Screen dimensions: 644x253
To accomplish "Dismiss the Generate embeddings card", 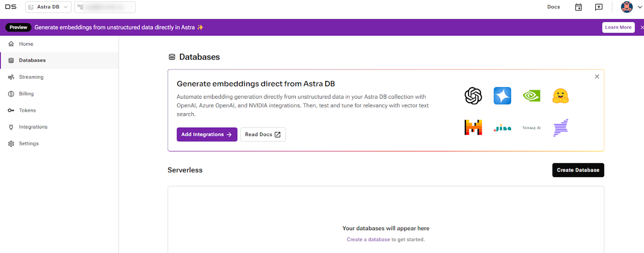I will (597, 77).
